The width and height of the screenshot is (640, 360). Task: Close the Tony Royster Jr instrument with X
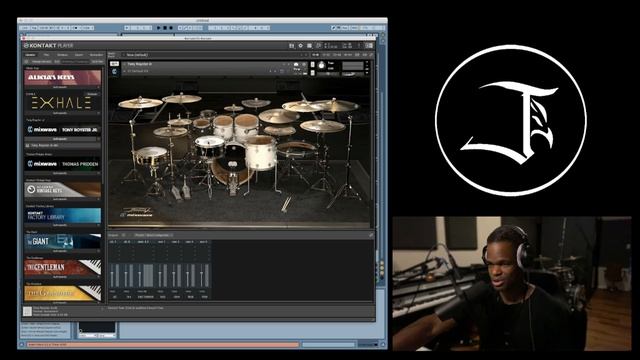[366, 62]
